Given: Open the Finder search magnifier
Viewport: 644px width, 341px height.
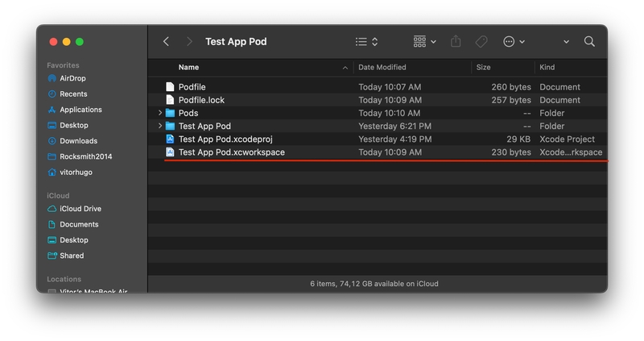Looking at the screenshot, I should [589, 42].
